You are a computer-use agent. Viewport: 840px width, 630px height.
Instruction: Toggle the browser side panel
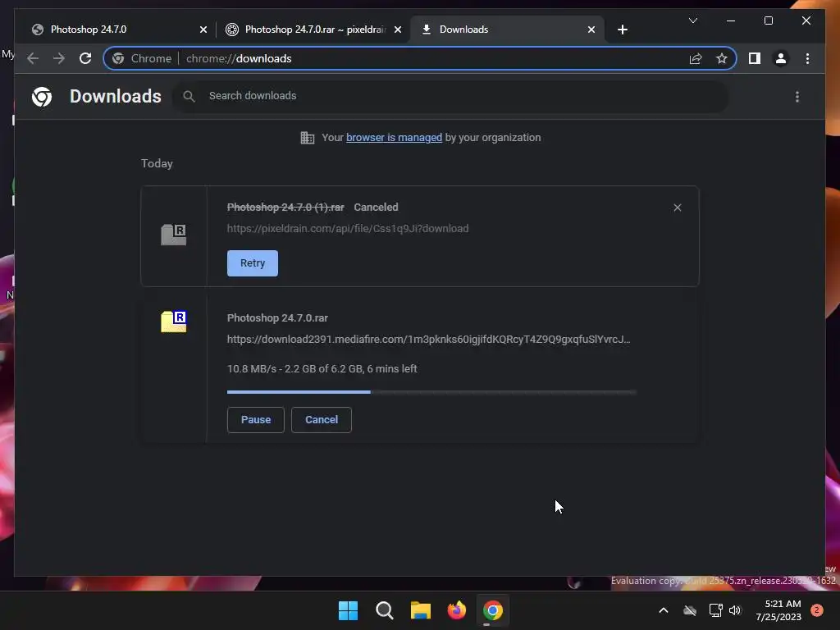click(x=755, y=58)
